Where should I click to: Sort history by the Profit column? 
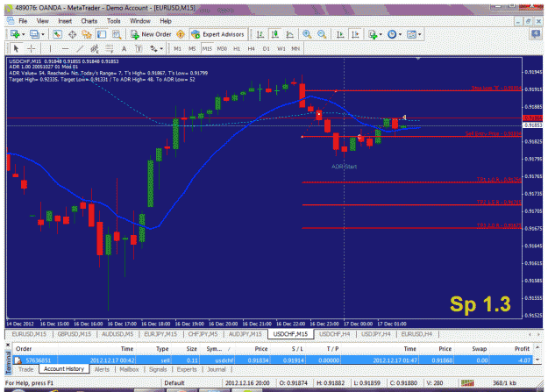point(522,349)
